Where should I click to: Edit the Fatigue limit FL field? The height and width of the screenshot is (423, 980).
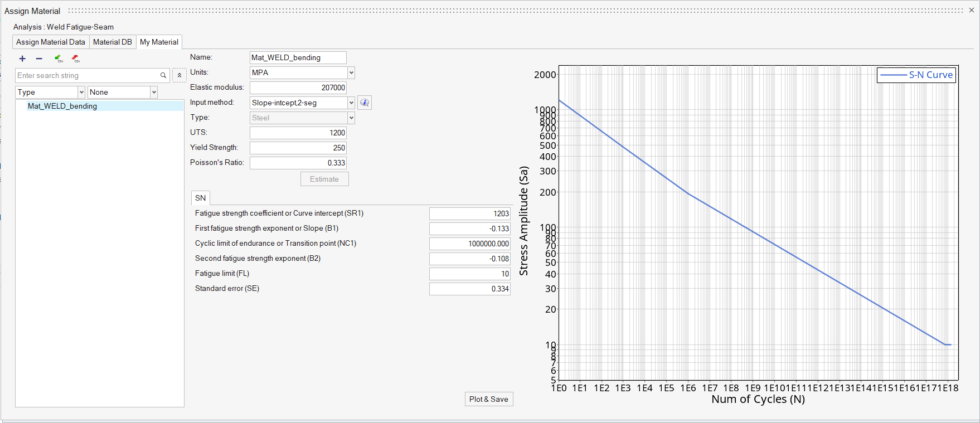(470, 274)
